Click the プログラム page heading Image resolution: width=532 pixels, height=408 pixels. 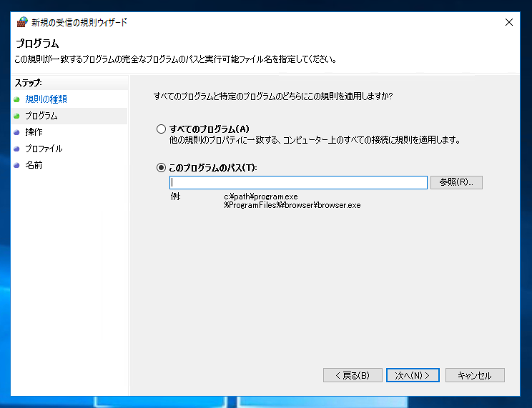pos(37,44)
